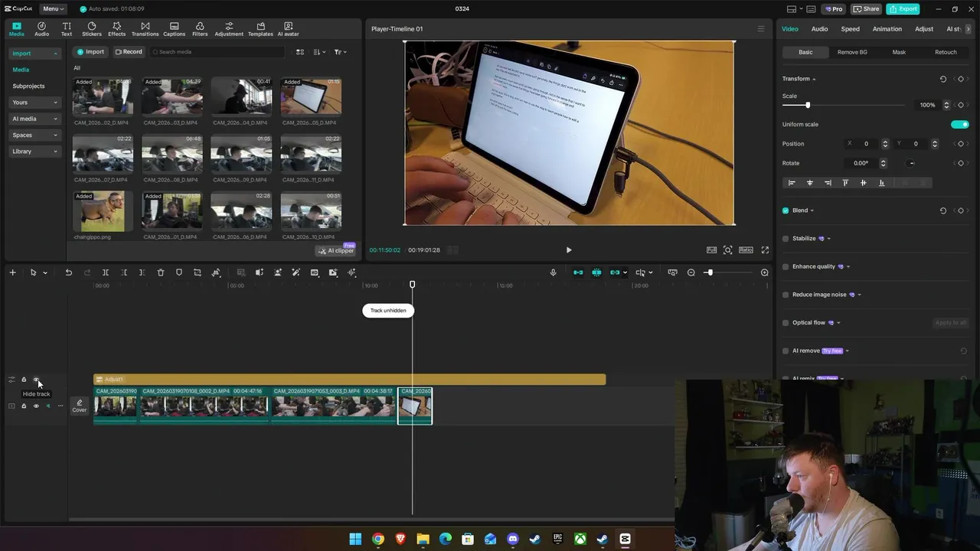Open the Audio tab in top toolbar
Image resolution: width=980 pixels, height=551 pixels.
pos(41,29)
